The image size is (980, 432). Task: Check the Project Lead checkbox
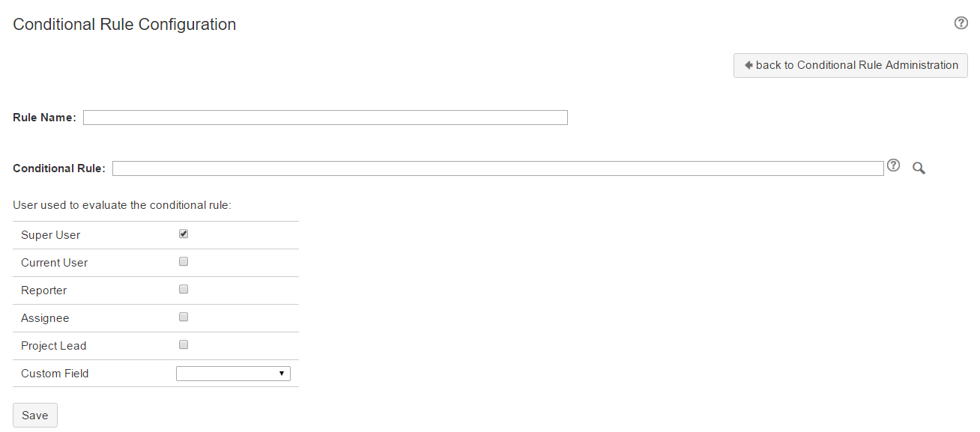coord(184,345)
